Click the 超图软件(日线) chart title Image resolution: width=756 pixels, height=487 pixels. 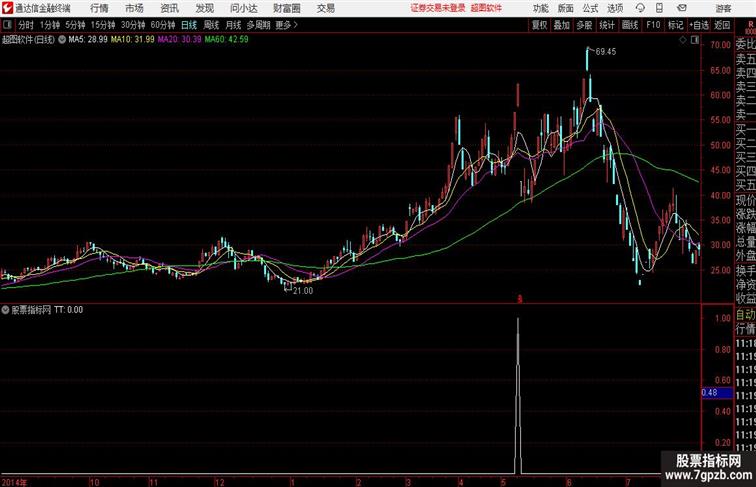(x=28, y=40)
